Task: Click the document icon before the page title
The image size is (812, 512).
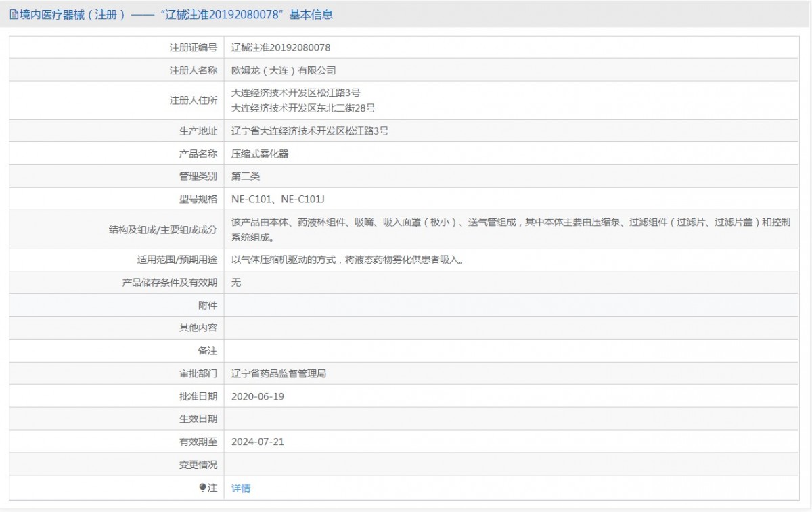Action: [x=14, y=14]
